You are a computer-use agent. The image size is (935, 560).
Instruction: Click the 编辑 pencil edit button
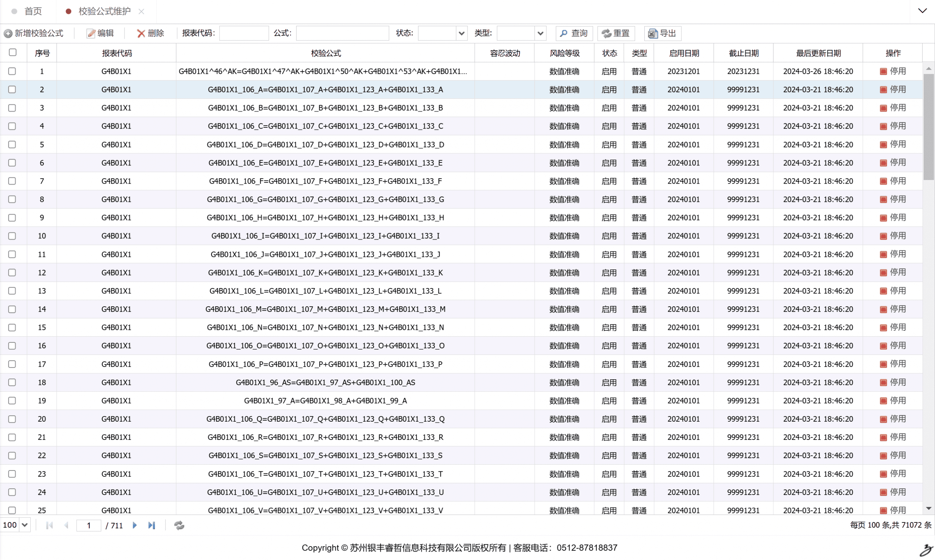pyautogui.click(x=100, y=33)
